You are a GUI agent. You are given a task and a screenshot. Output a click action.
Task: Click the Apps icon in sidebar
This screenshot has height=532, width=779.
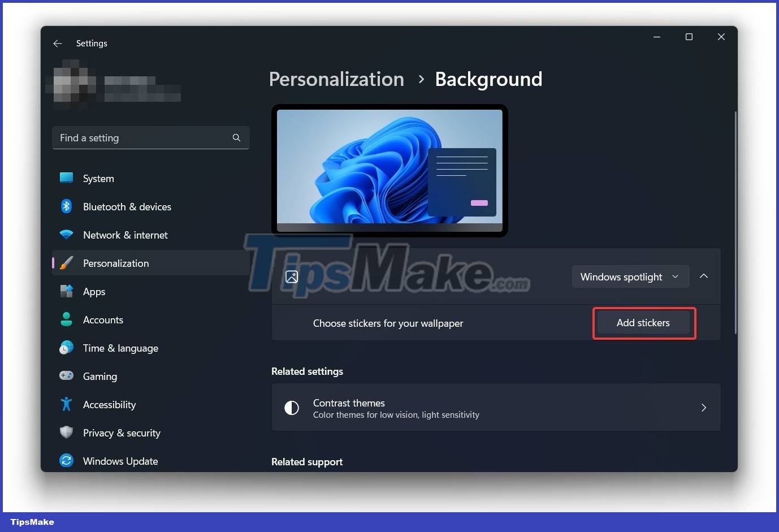pyautogui.click(x=66, y=291)
